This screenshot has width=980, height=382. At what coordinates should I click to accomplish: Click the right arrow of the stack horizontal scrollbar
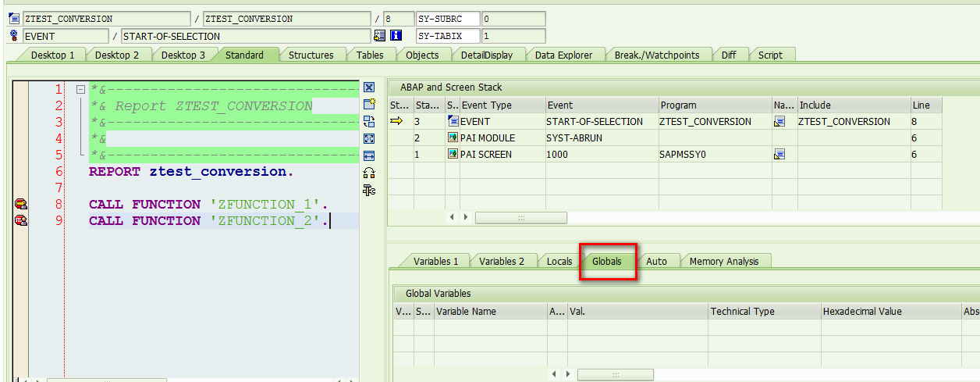466,217
